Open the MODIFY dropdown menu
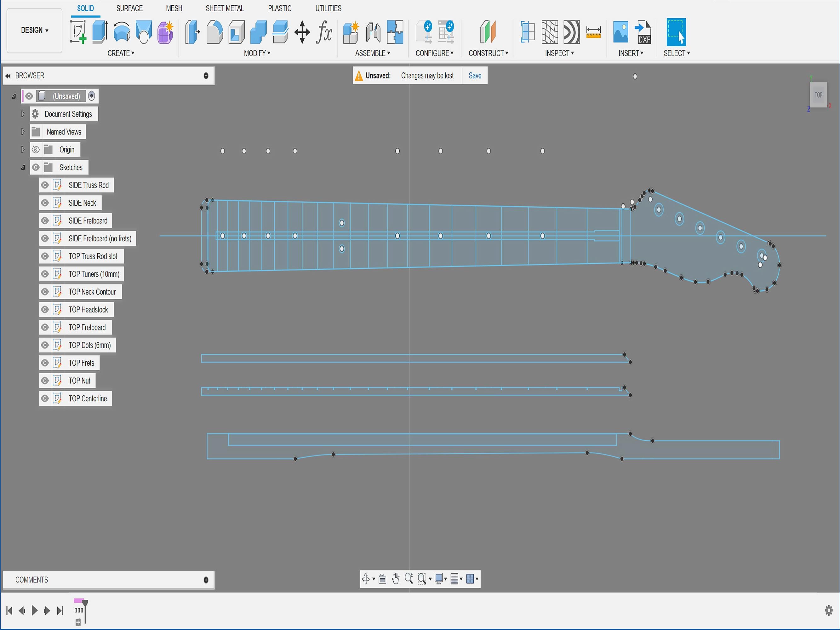The height and width of the screenshot is (630, 840). tap(258, 53)
